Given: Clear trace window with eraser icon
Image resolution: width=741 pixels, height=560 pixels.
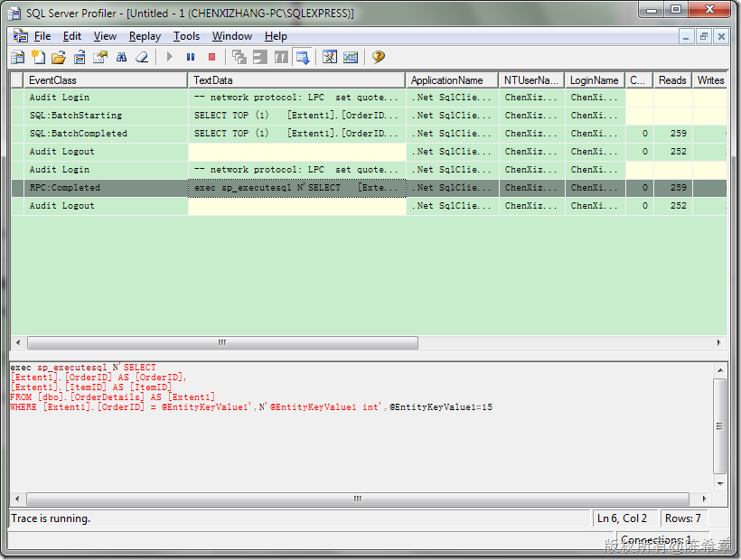Looking at the screenshot, I should coord(142,58).
